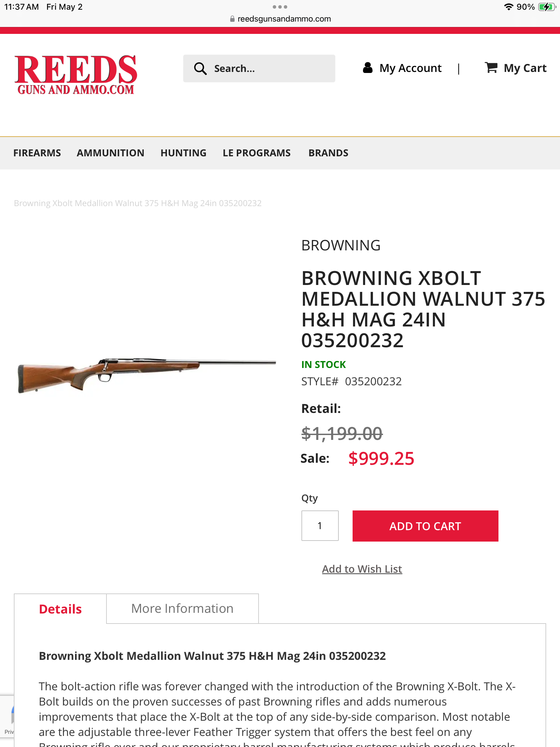This screenshot has width=560, height=747.
Task: Tap the three-dot multitasking icon
Action: click(280, 7)
